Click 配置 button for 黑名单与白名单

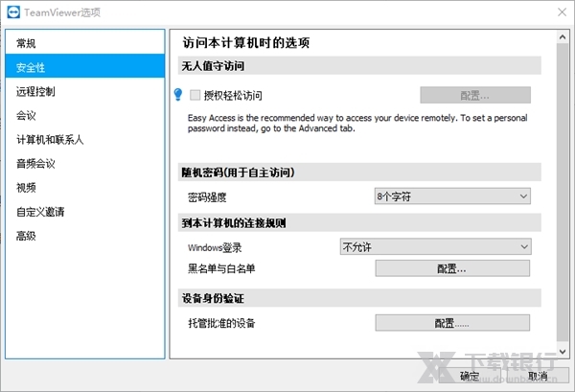(x=452, y=268)
